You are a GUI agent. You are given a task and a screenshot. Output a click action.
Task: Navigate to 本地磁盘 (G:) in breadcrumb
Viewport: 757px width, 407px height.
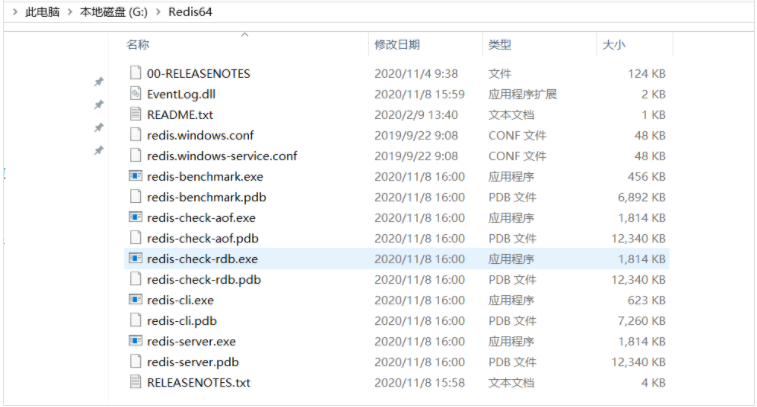[x=114, y=12]
